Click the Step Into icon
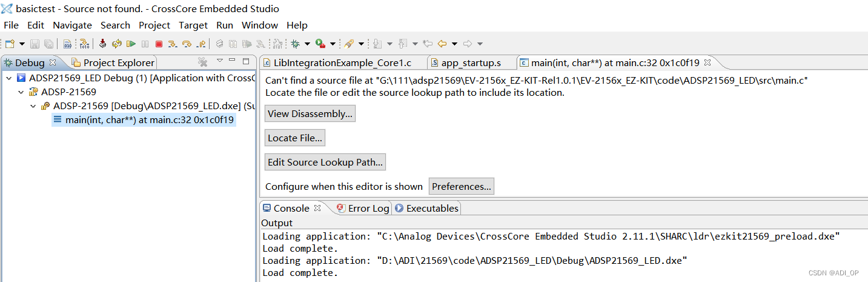 click(173, 44)
